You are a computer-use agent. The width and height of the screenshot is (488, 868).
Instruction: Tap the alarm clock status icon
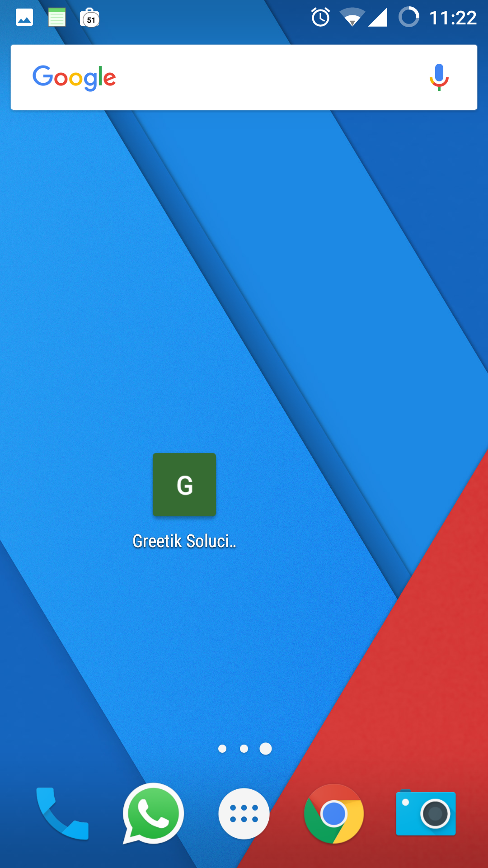coord(320,18)
